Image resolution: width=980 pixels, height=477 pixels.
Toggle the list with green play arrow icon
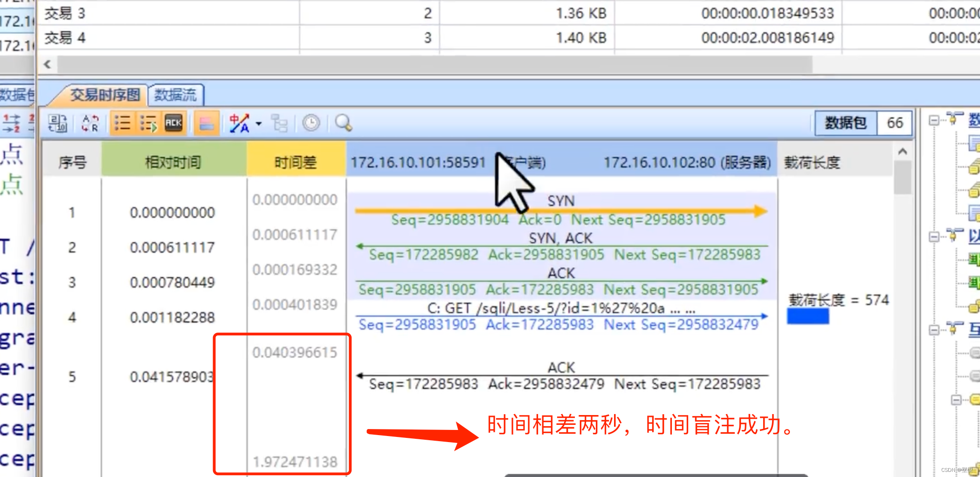(148, 123)
